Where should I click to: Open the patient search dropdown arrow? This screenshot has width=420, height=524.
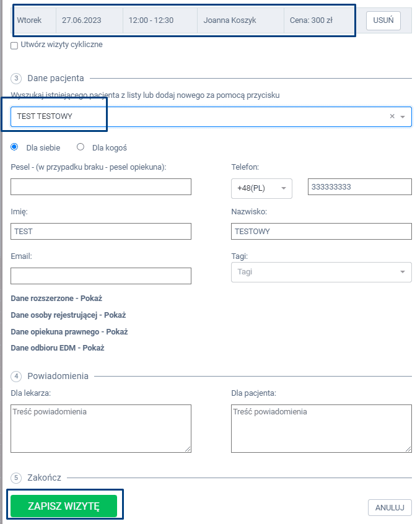point(403,116)
